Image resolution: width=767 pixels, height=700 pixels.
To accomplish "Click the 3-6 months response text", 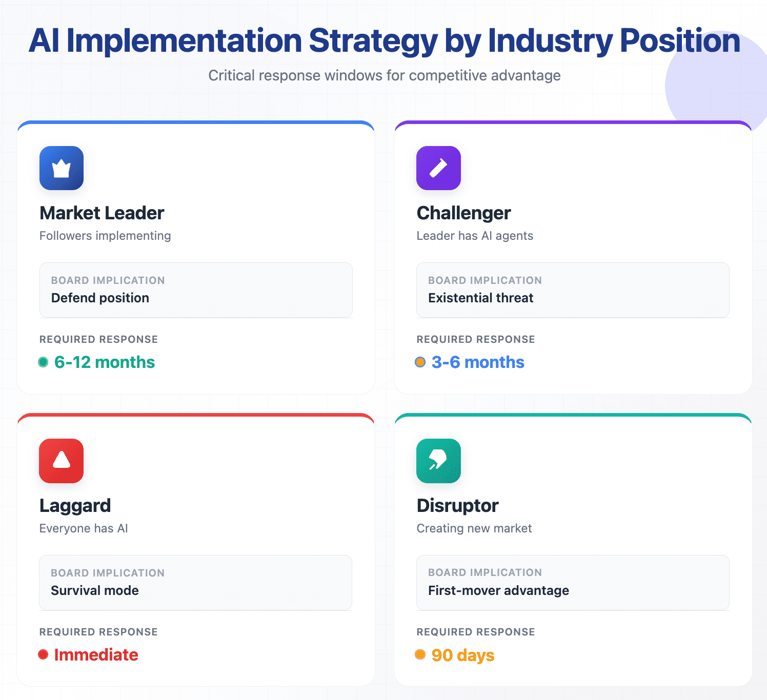I will [478, 362].
